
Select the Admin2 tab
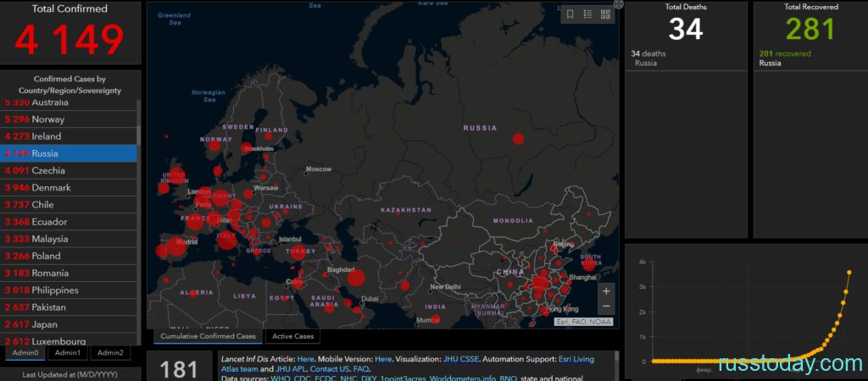click(x=110, y=353)
